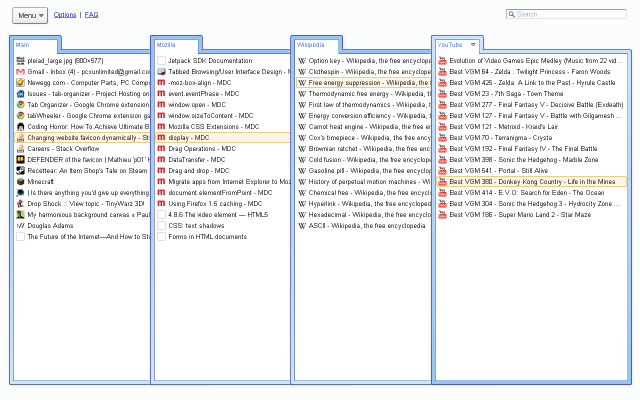Click the Drop Shock favicon
The image size is (640, 400).
pyautogui.click(x=20, y=204)
